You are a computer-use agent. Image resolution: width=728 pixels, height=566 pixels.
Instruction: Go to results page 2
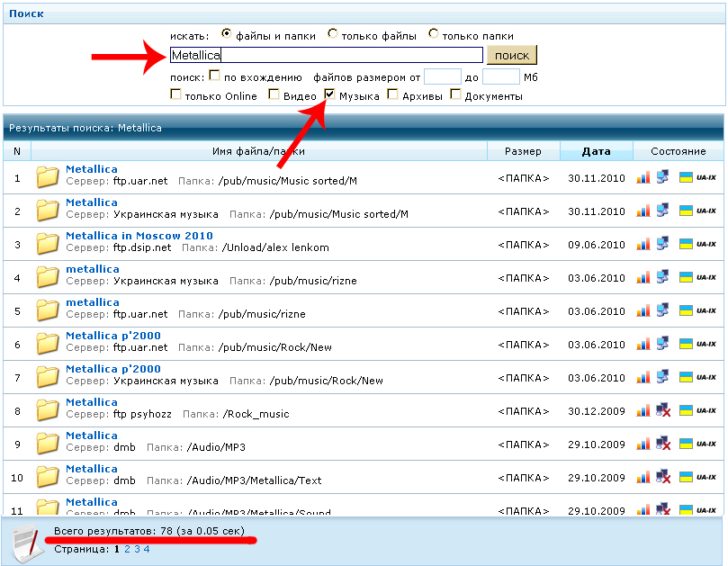pyautogui.click(x=127, y=549)
